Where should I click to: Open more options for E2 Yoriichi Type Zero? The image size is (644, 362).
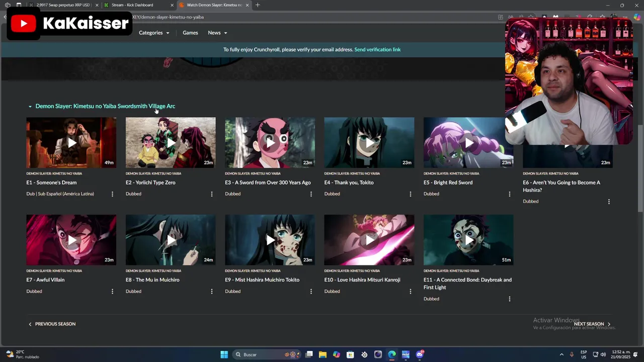click(x=211, y=194)
